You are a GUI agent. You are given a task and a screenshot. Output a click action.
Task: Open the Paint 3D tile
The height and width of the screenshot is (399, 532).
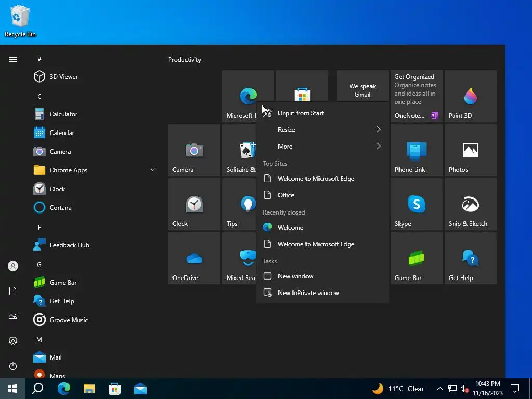coord(471,96)
